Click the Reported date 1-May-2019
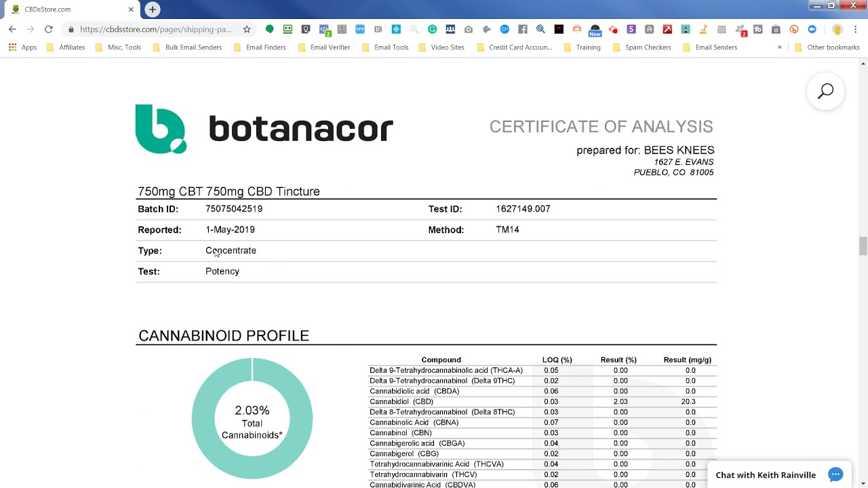This screenshot has height=488, width=868. point(230,230)
